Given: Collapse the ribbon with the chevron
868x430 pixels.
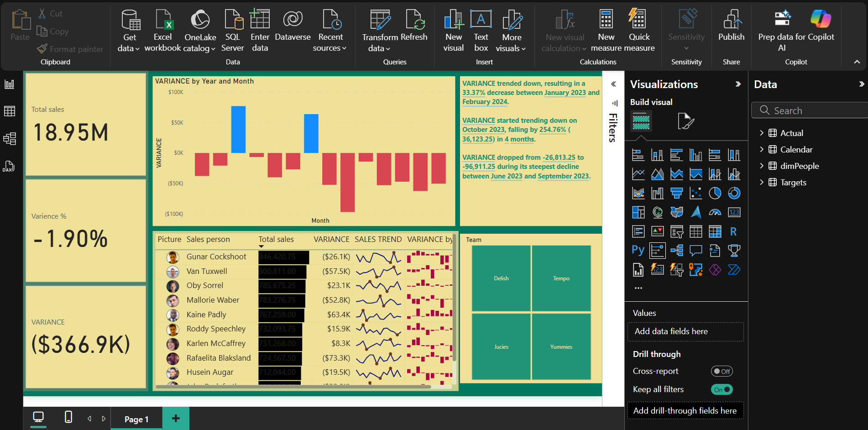Looking at the screenshot, I should coord(857,62).
